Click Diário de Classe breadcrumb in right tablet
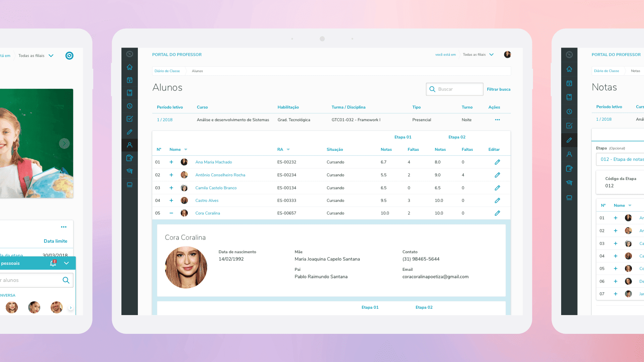The width and height of the screenshot is (644, 362). (x=606, y=71)
